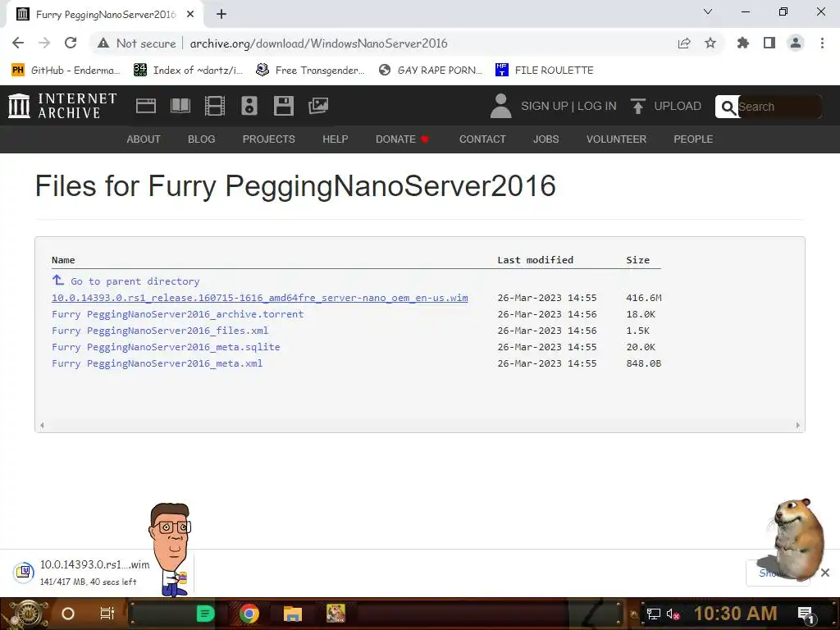Click the Windows Start button

pyautogui.click(x=27, y=614)
